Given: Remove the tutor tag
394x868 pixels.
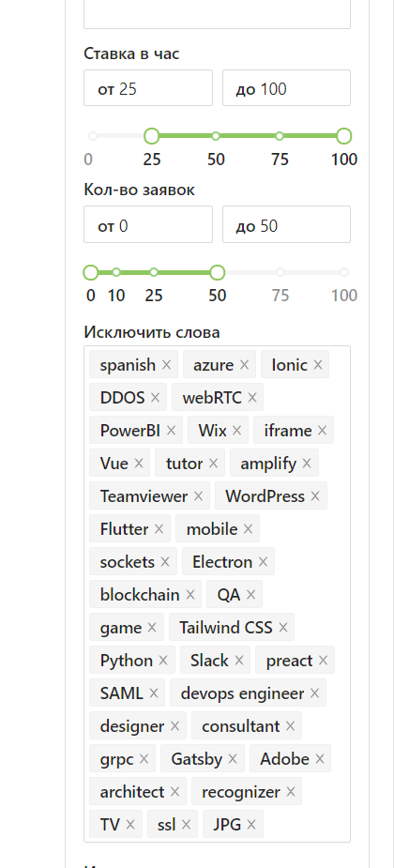Looking at the screenshot, I should (x=213, y=464).
